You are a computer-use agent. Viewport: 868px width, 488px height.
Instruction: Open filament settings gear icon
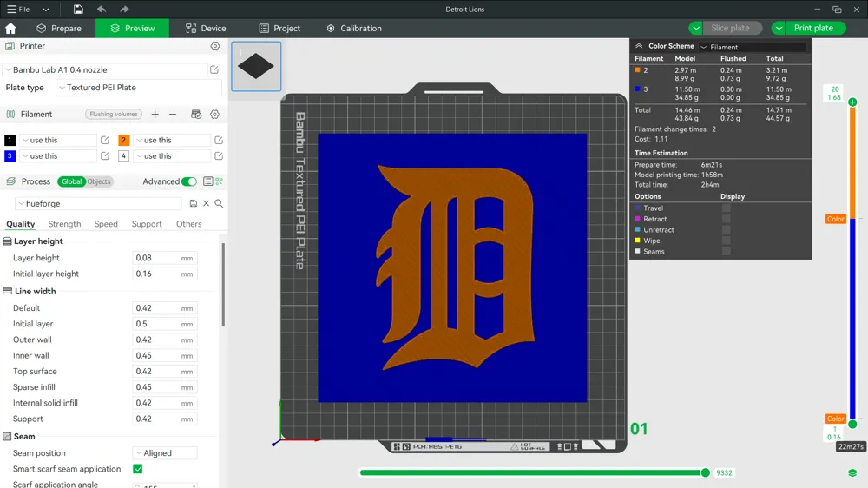pyautogui.click(x=214, y=114)
